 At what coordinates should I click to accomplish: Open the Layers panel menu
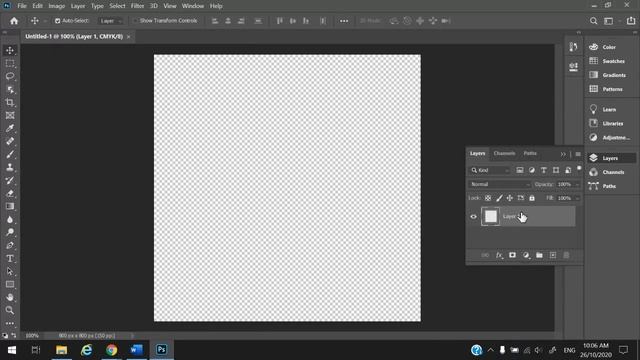(x=578, y=154)
